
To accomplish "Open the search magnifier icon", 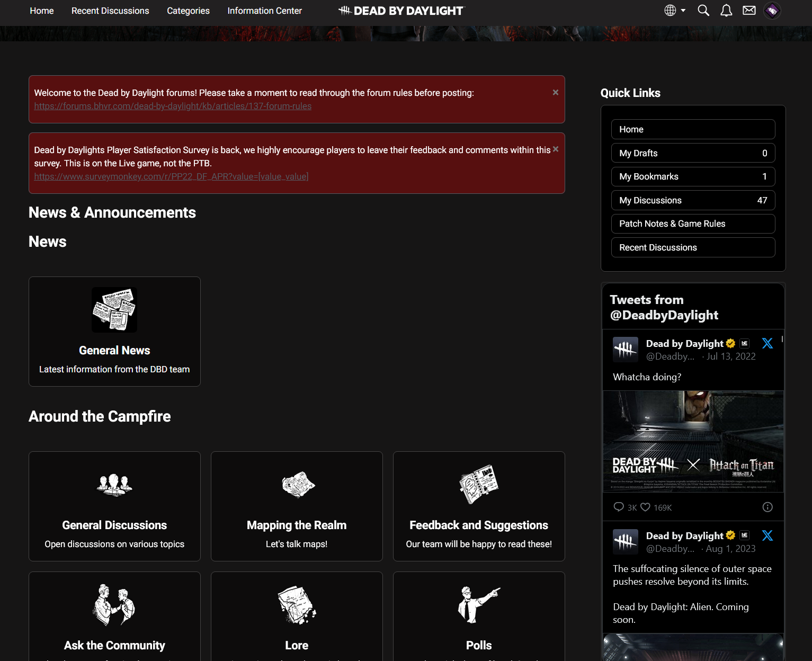I will coord(703,11).
